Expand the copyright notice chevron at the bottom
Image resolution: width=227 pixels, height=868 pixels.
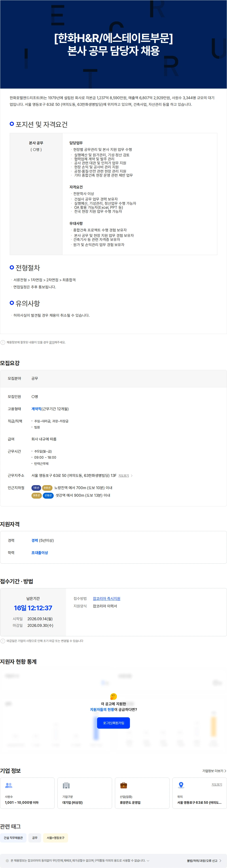point(148,861)
